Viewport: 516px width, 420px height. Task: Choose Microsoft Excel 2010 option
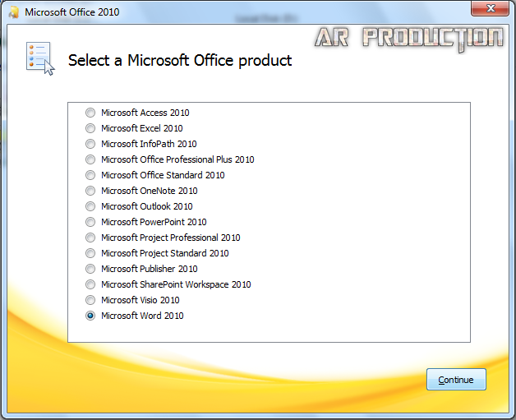tap(90, 128)
